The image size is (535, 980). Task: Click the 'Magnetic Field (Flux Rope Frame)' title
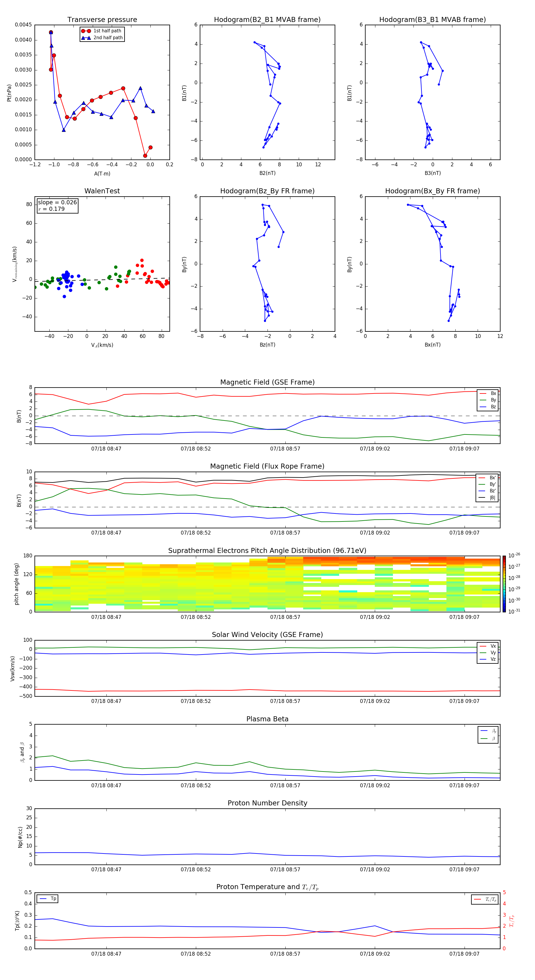(267, 467)
